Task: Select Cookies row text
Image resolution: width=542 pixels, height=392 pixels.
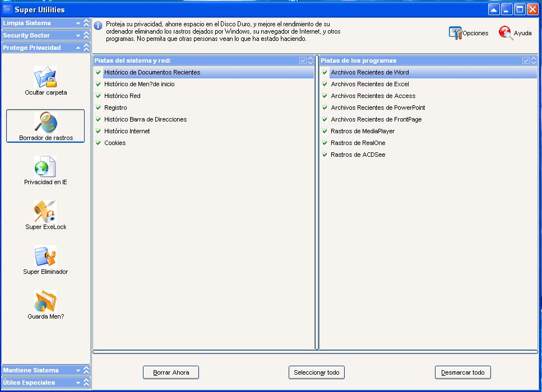Action: (x=115, y=143)
